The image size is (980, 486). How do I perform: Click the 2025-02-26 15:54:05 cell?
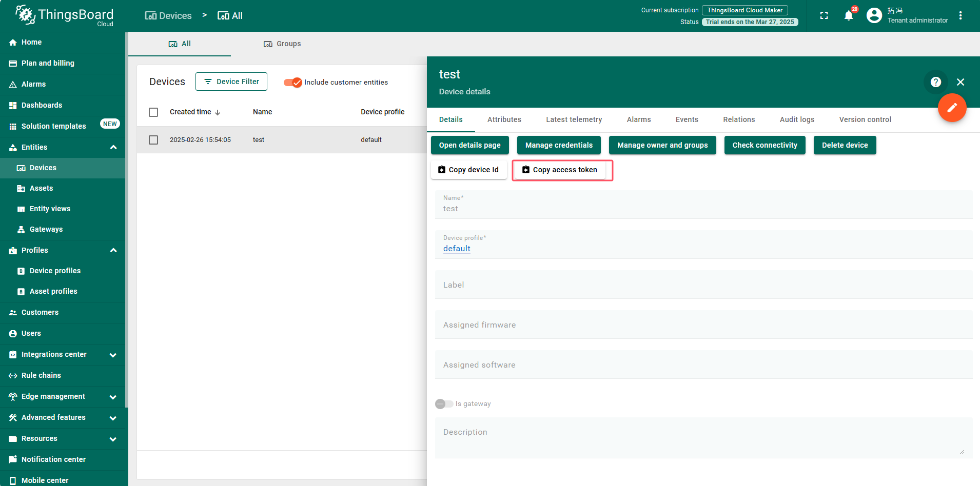coord(200,140)
